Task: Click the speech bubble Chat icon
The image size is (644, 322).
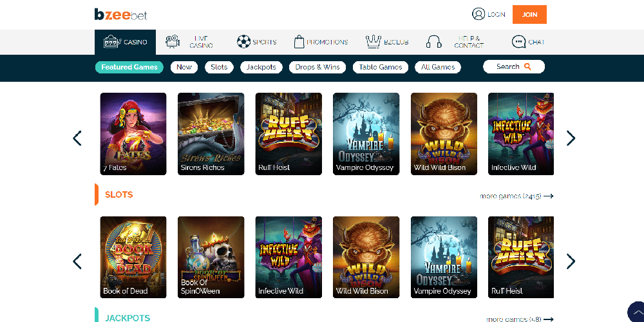Action: click(x=518, y=42)
